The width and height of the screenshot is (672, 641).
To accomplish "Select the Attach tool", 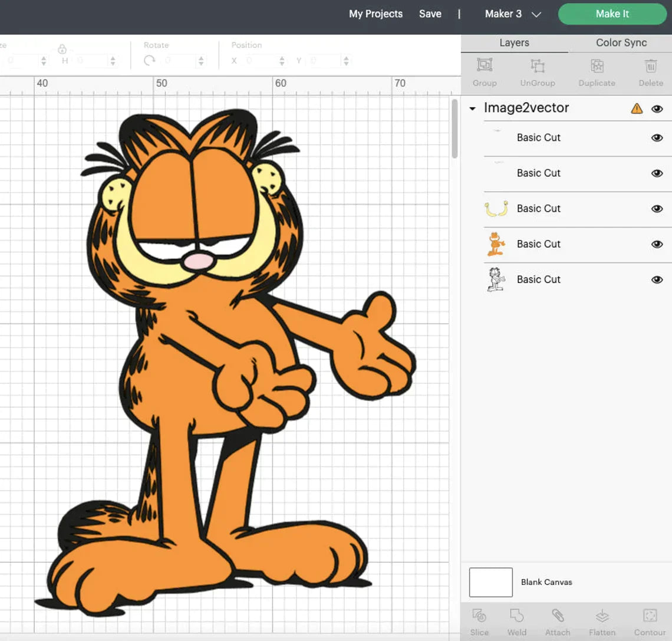I will (558, 616).
